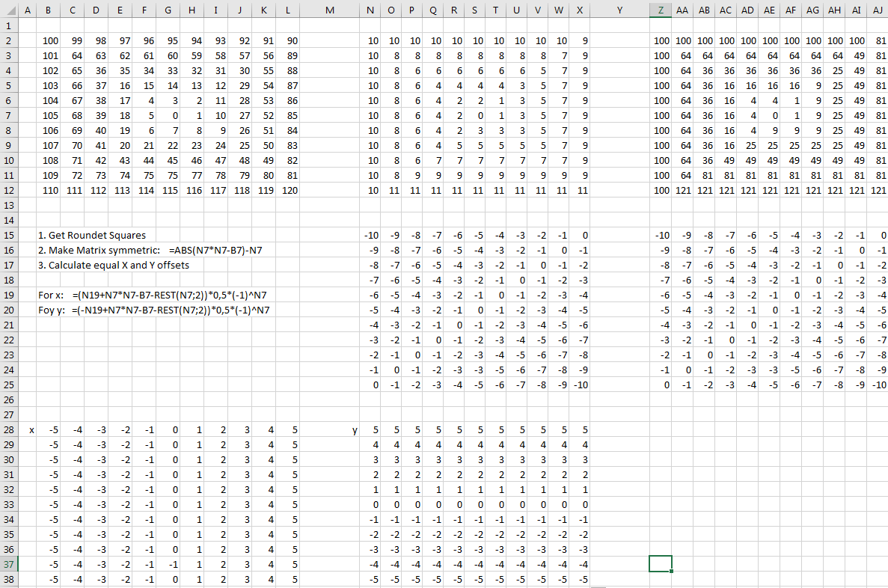Select column header N

point(370,10)
